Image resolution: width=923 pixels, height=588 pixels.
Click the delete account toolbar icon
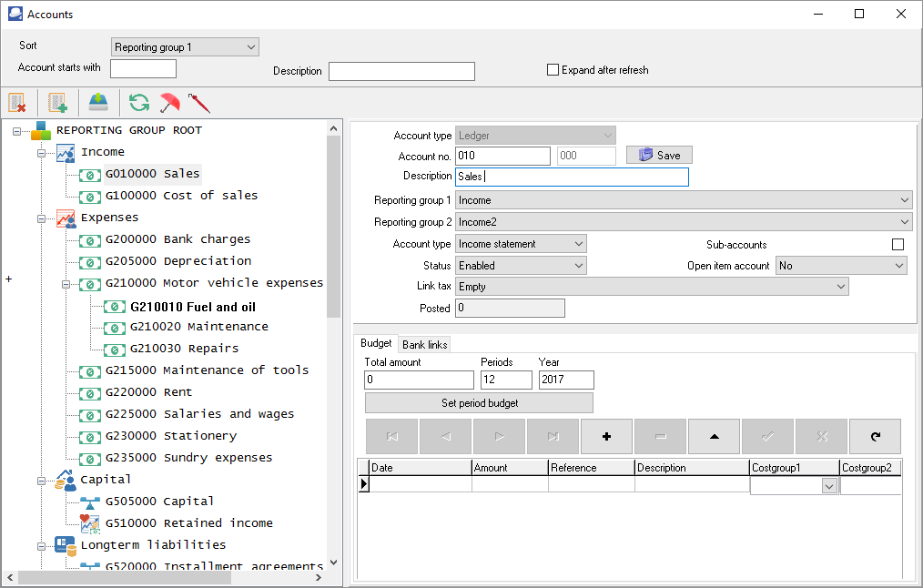tap(17, 103)
